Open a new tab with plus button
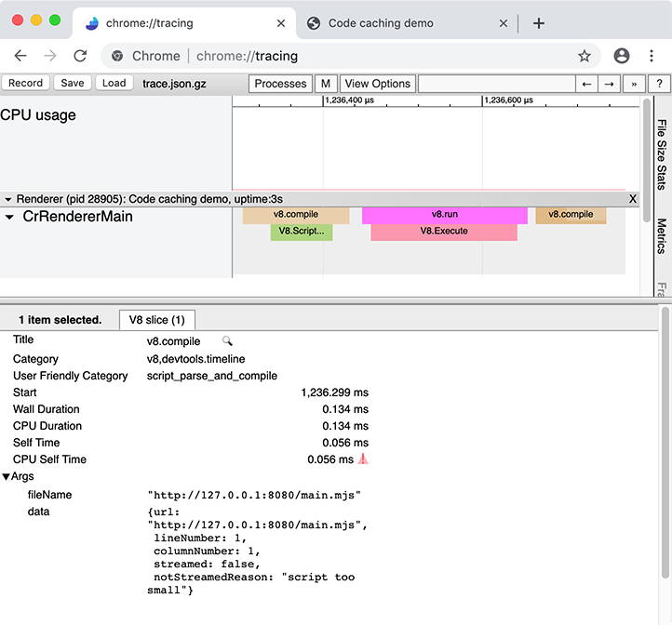The image size is (672, 625). (538, 23)
